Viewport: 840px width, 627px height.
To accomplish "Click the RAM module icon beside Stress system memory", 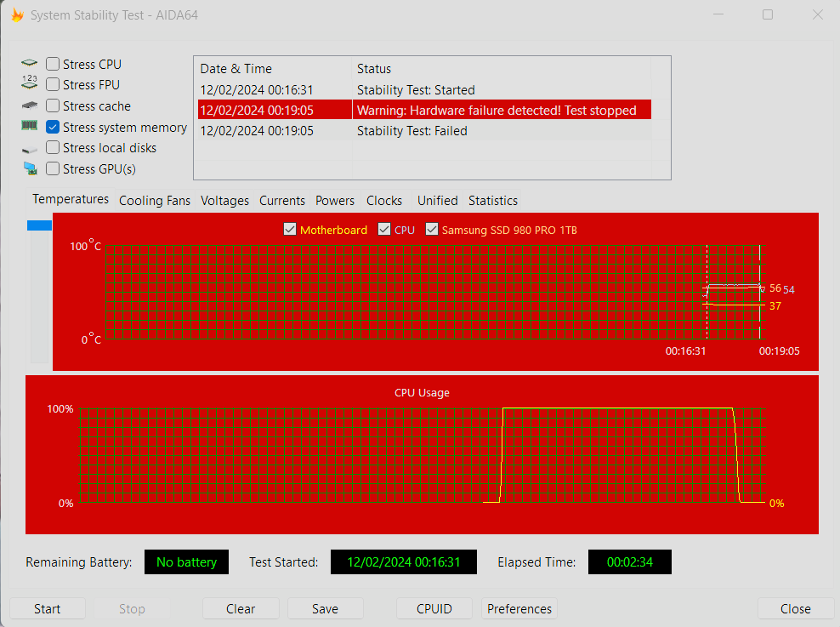I will click(x=30, y=126).
